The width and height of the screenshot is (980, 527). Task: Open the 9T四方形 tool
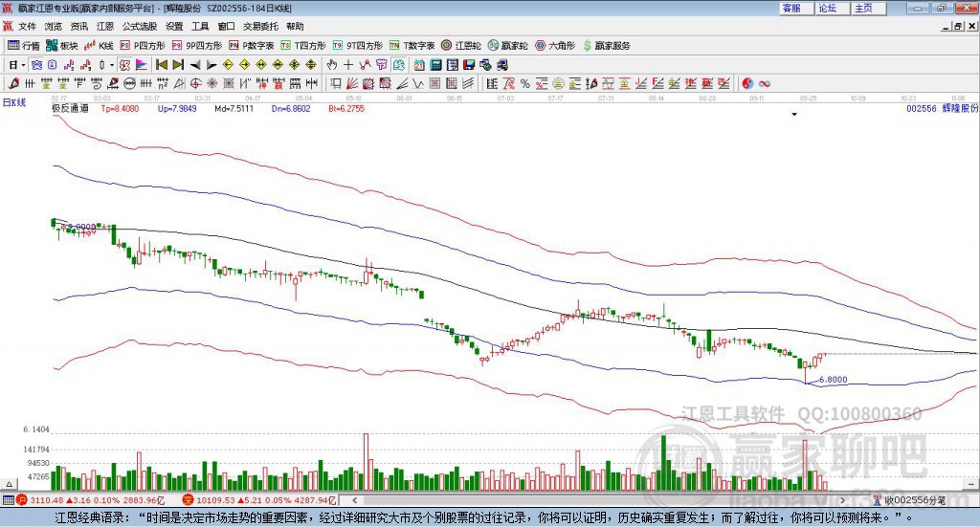(x=358, y=46)
